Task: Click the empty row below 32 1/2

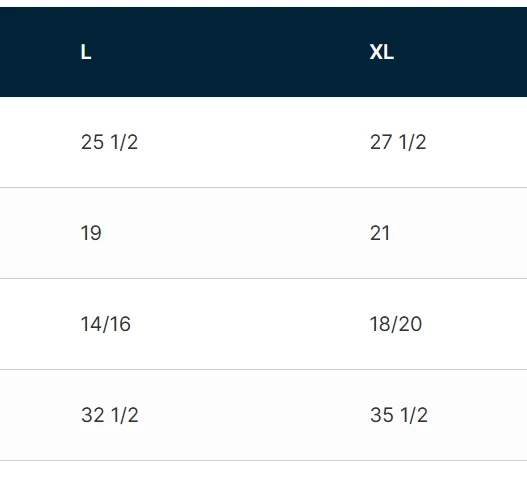Action: (x=264, y=472)
